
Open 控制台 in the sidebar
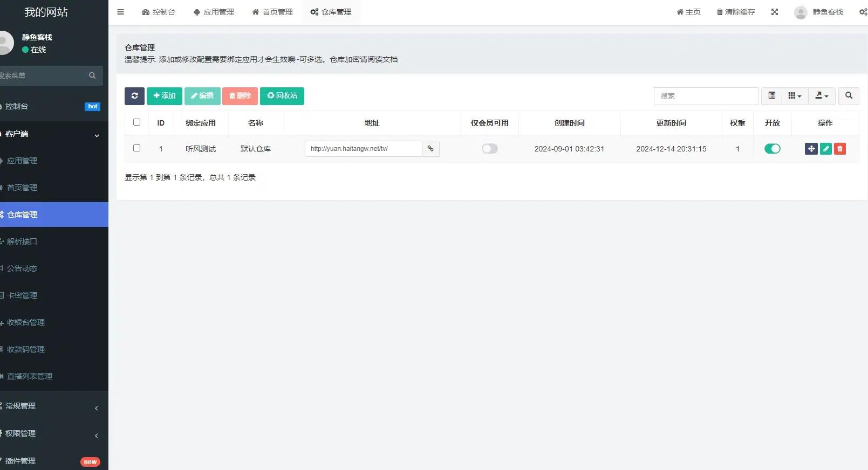(54, 107)
